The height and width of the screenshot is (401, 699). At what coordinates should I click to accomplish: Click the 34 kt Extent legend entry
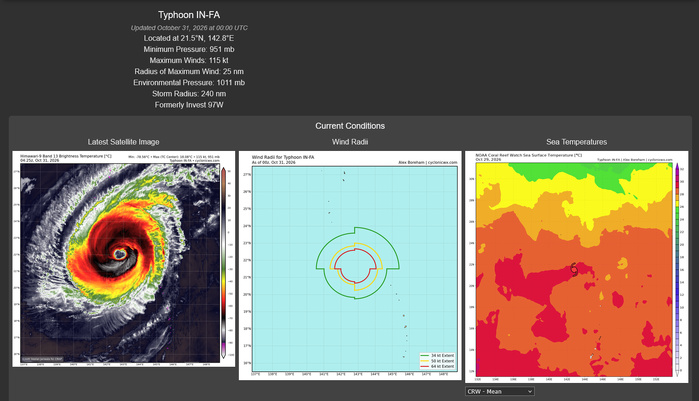(x=437, y=356)
